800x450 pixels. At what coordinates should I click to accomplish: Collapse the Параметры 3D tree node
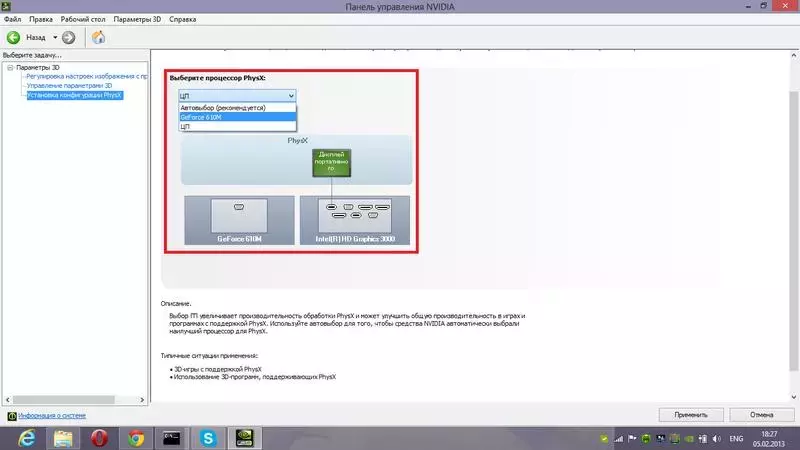tap(10, 67)
